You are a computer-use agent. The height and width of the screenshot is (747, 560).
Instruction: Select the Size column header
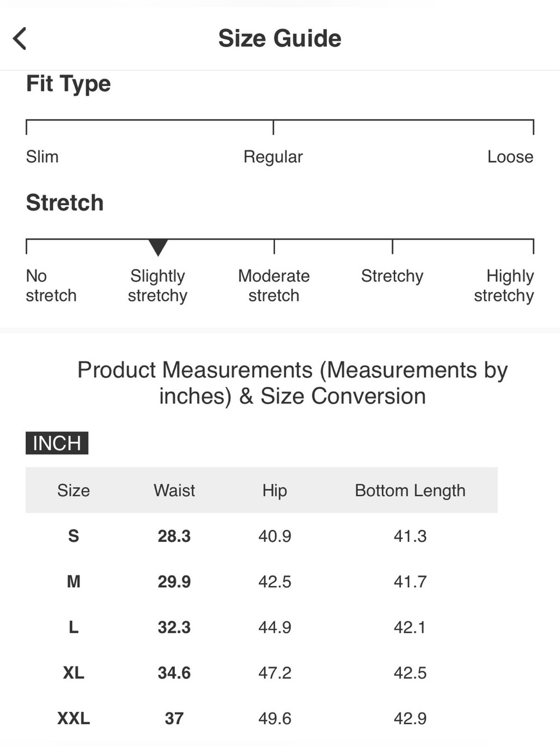(73, 490)
